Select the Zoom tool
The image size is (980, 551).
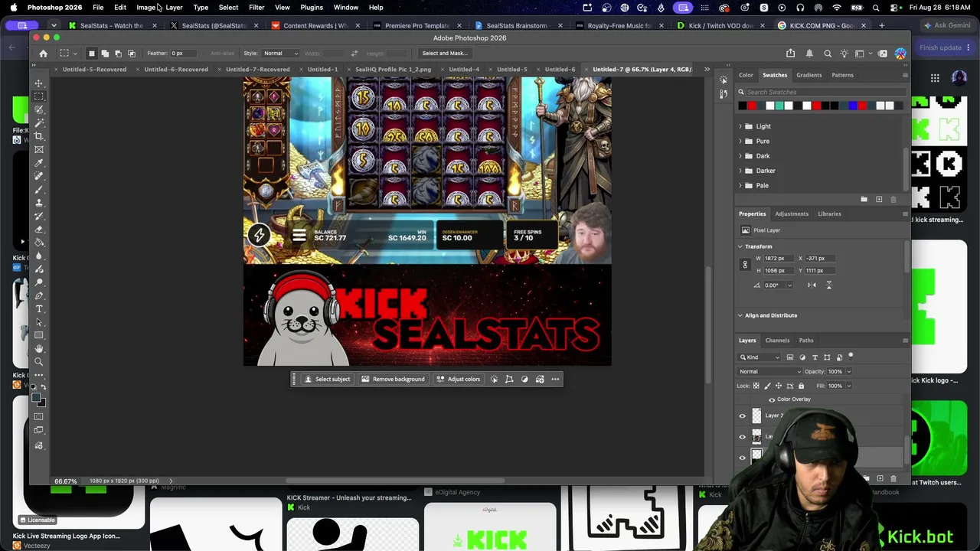coord(39,362)
